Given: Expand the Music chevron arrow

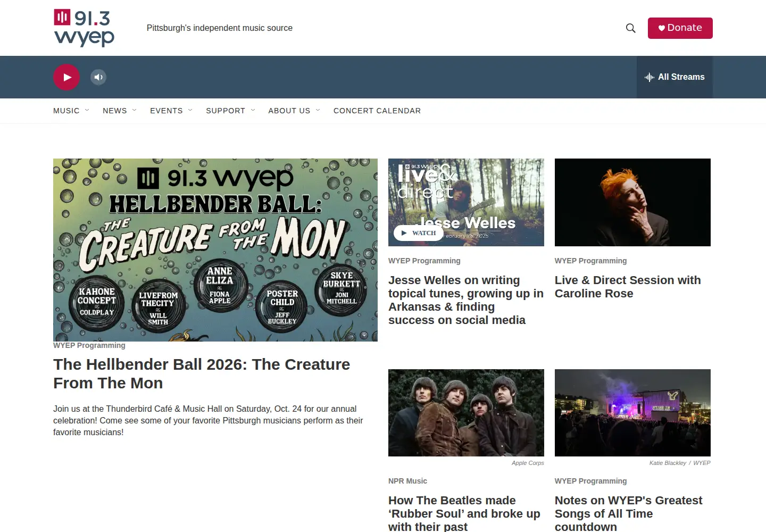Looking at the screenshot, I should pyautogui.click(x=87, y=110).
